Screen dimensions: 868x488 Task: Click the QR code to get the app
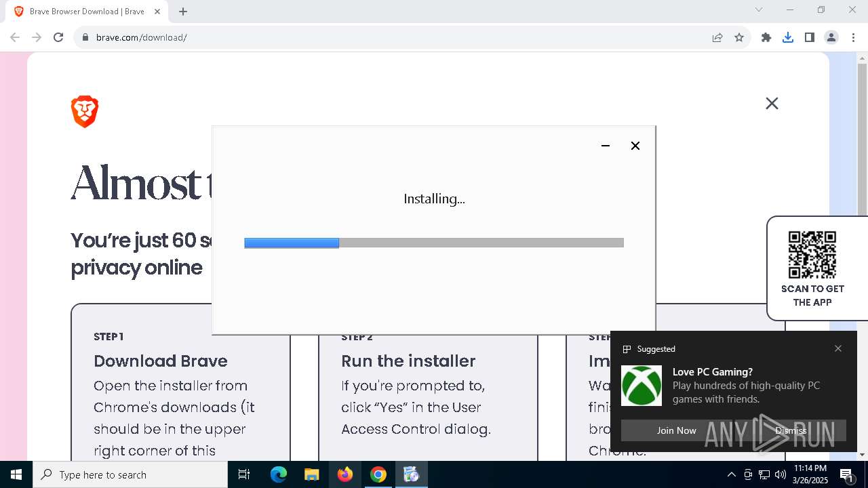tap(812, 255)
